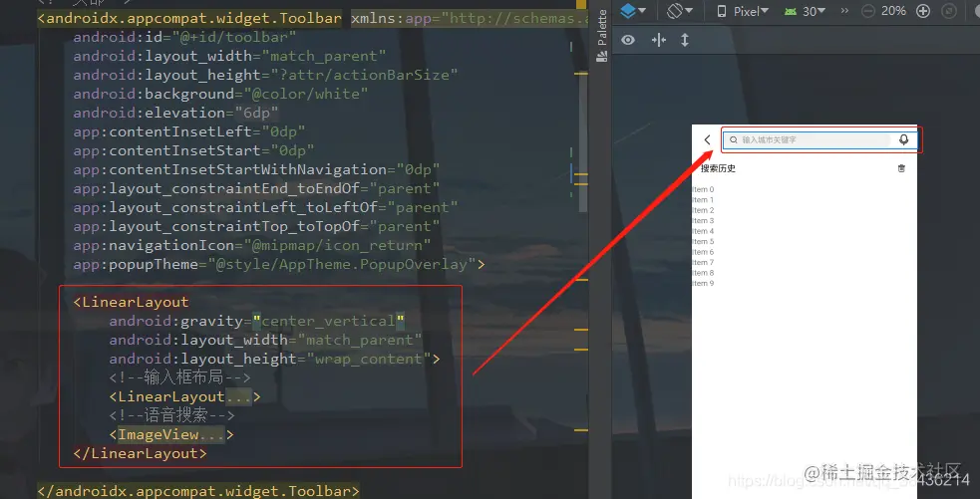The image size is (980, 499).
Task: Click the magnifier icon in the search box
Action: [733, 139]
